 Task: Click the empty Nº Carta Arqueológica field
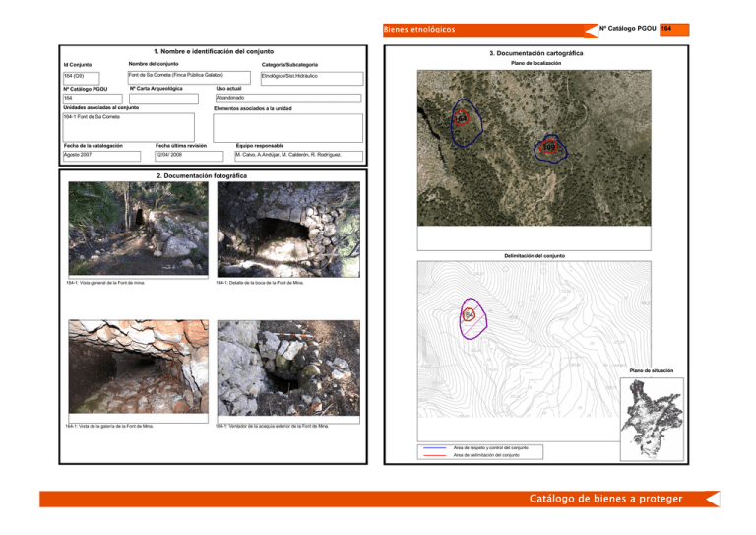164,99
